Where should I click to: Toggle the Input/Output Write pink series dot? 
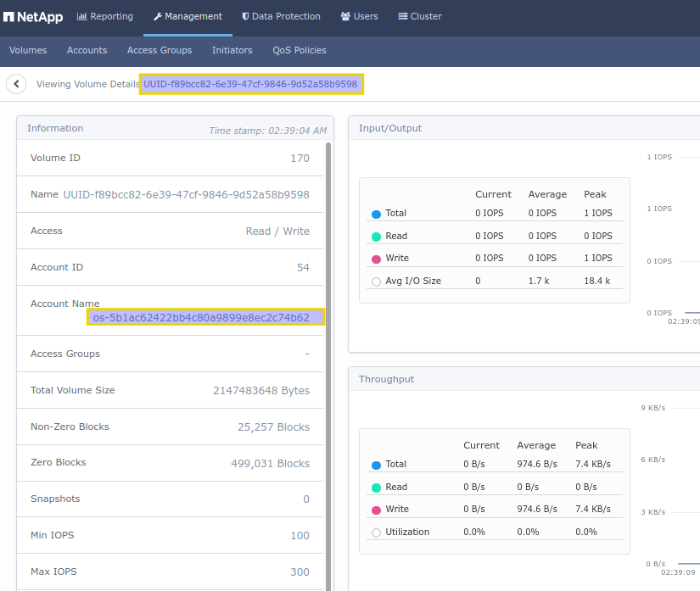[377, 259]
